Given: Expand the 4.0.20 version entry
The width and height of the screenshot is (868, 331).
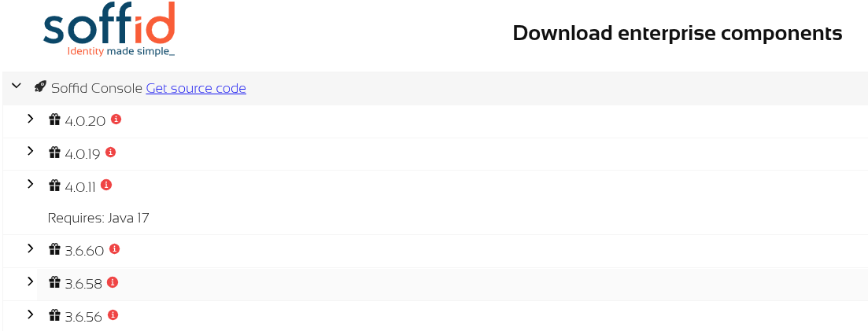Looking at the screenshot, I should click(x=30, y=119).
